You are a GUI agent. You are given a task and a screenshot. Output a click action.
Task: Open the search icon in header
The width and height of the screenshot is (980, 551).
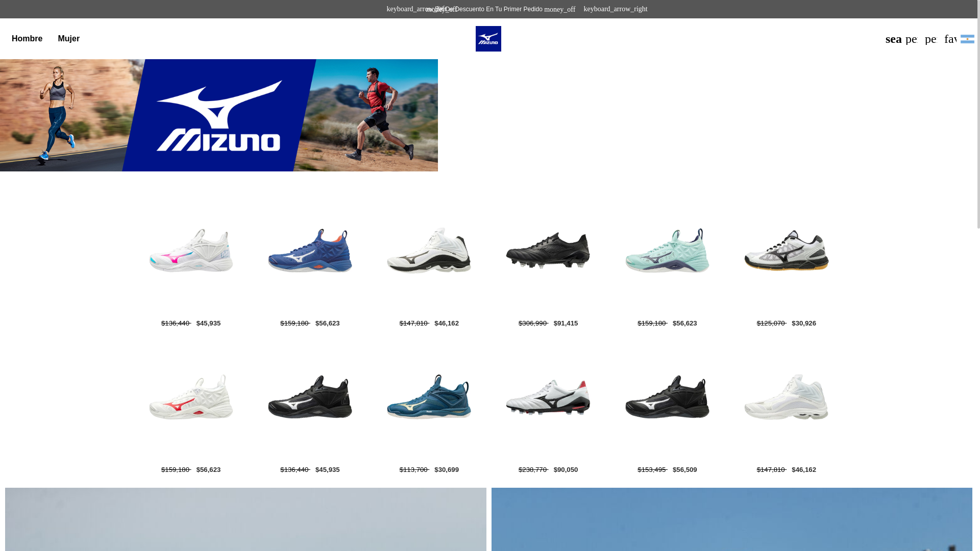point(893,39)
